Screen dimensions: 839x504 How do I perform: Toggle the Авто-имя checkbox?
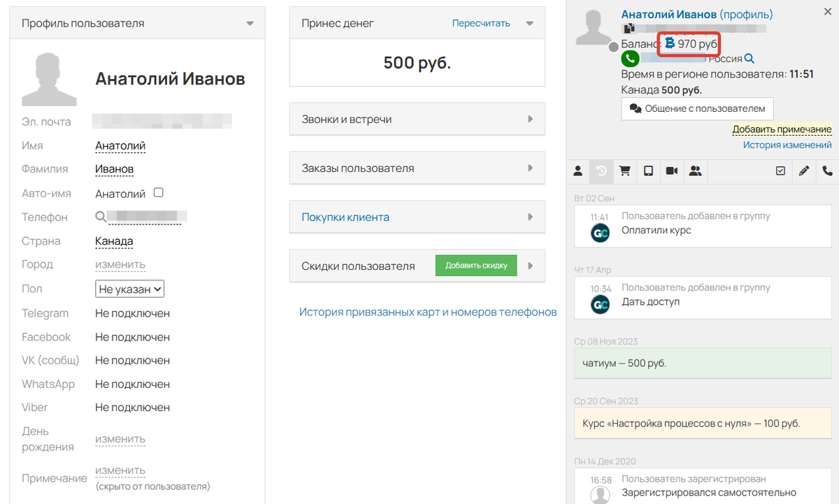pos(158,193)
